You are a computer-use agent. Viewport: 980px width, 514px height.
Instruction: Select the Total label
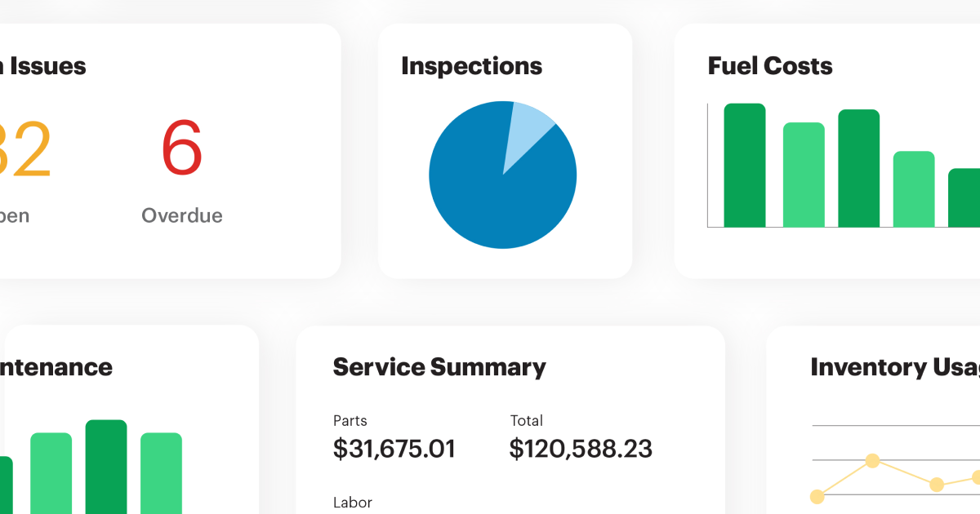[527, 421]
